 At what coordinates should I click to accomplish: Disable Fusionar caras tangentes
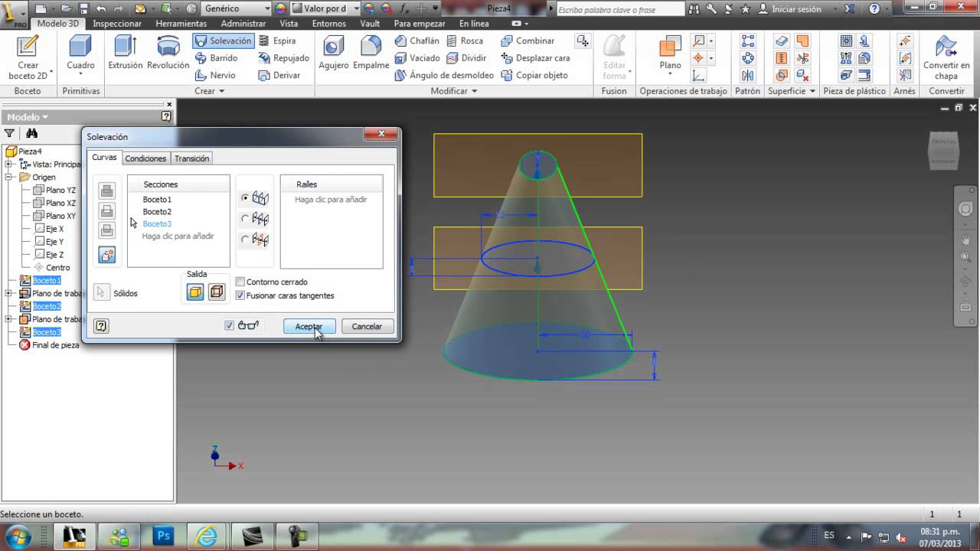[241, 295]
